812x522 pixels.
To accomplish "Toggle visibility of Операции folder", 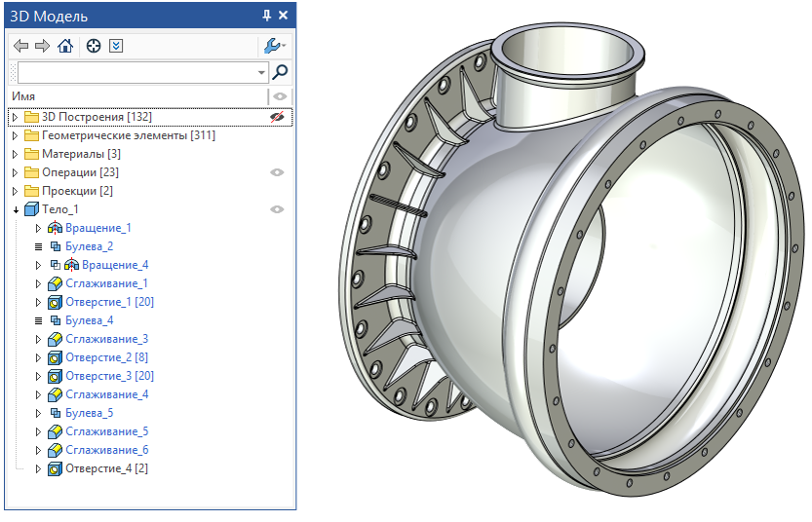I will [277, 172].
